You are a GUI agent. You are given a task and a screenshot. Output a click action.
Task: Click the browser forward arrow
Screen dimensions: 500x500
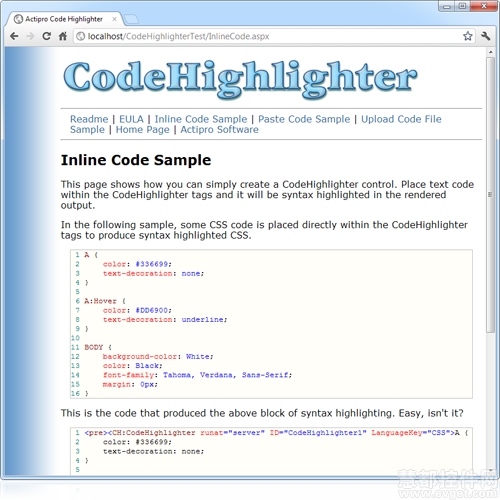click(30, 36)
